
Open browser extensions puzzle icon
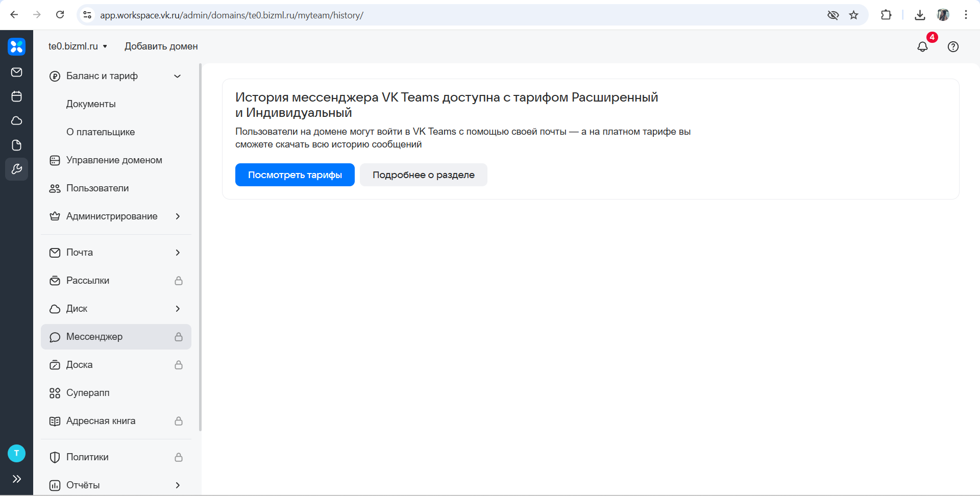pyautogui.click(x=886, y=15)
